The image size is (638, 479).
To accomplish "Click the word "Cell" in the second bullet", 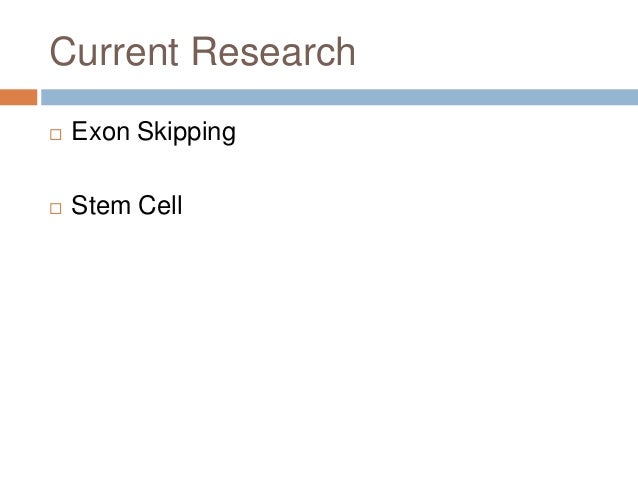I will pos(160,206).
